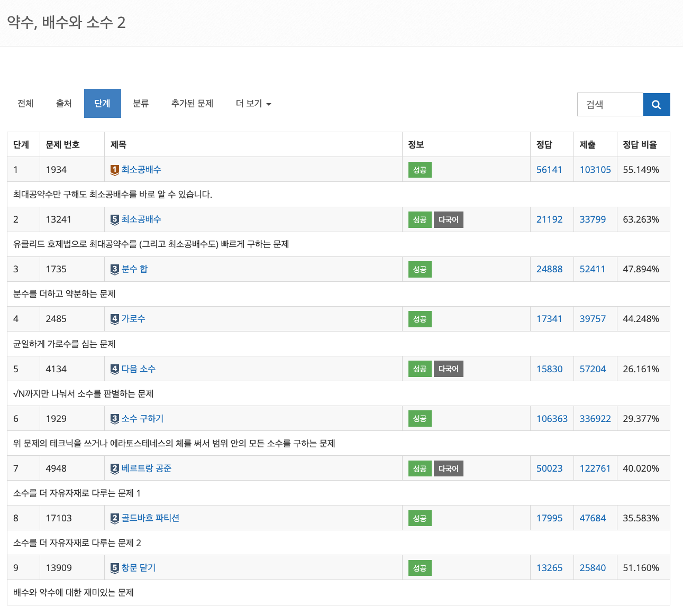Switch to the 분류 tab
The image size is (683, 616).
coord(141,103)
